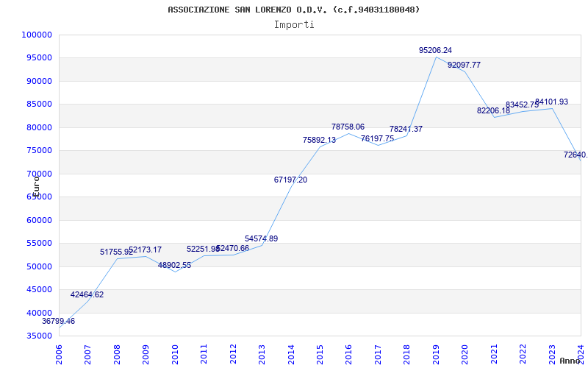Click the 82206.18 data label
The width and height of the screenshot is (588, 368).
coord(493,111)
